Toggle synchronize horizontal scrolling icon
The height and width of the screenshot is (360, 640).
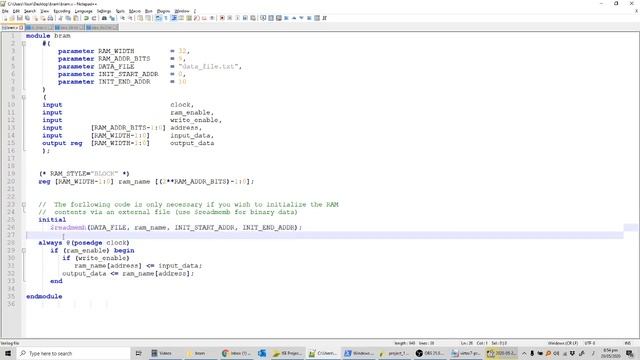coord(148,18)
